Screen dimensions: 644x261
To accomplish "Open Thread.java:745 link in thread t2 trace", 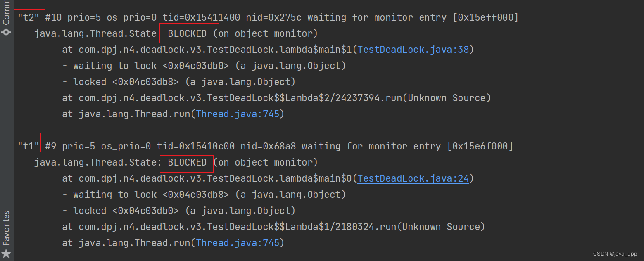I will (237, 114).
